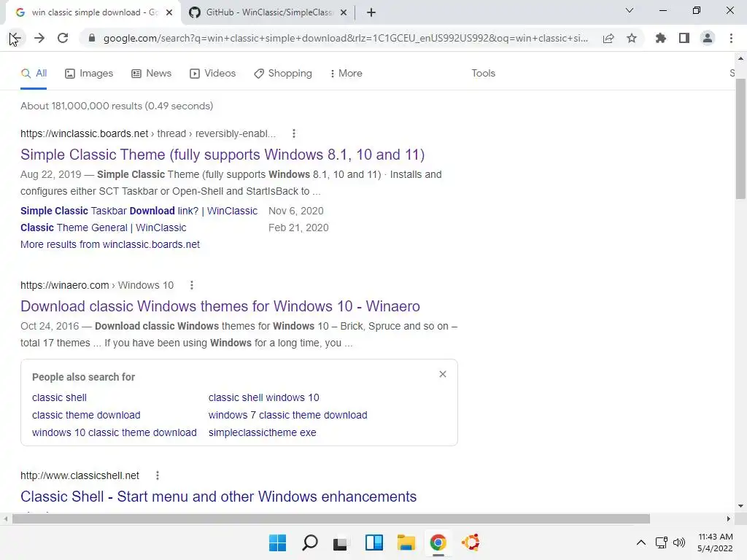This screenshot has width=747, height=560.
Task: Open options for classicshell.net result
Action: tap(158, 475)
